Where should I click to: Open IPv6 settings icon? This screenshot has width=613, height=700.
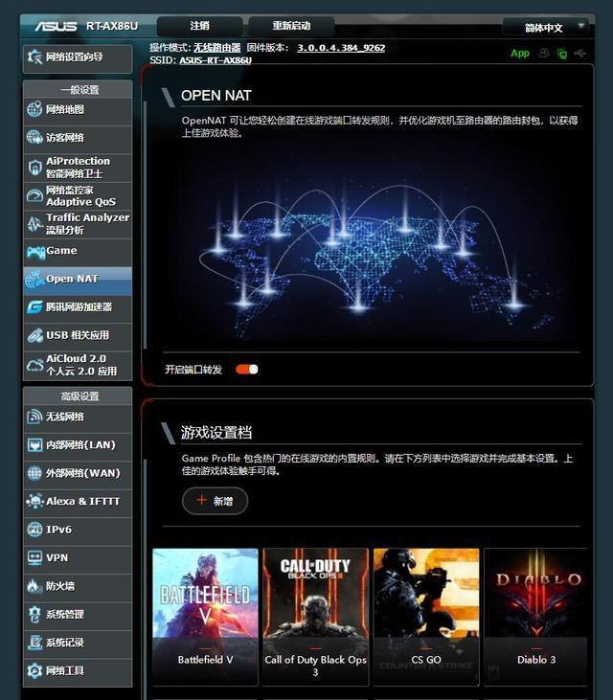(x=34, y=530)
